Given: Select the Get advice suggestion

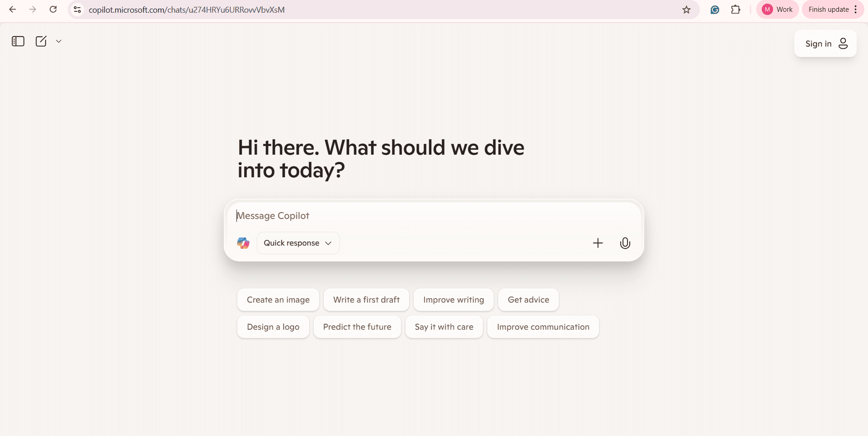Looking at the screenshot, I should tap(528, 300).
